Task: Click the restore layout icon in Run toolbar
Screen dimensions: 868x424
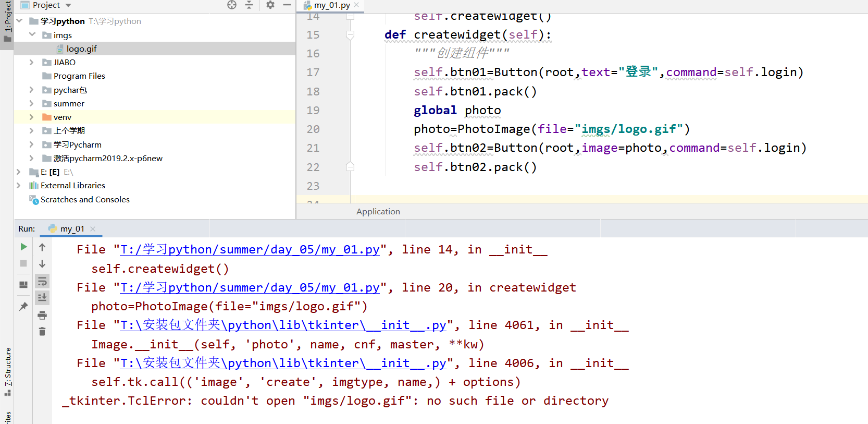Action: [x=23, y=285]
